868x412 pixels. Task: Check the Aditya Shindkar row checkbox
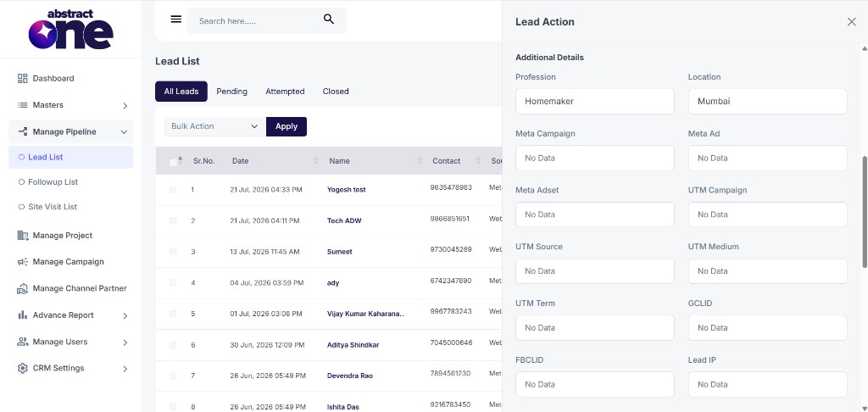(173, 344)
